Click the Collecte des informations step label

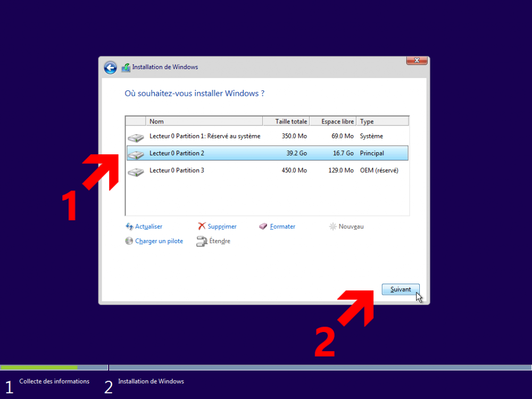pyautogui.click(x=54, y=381)
